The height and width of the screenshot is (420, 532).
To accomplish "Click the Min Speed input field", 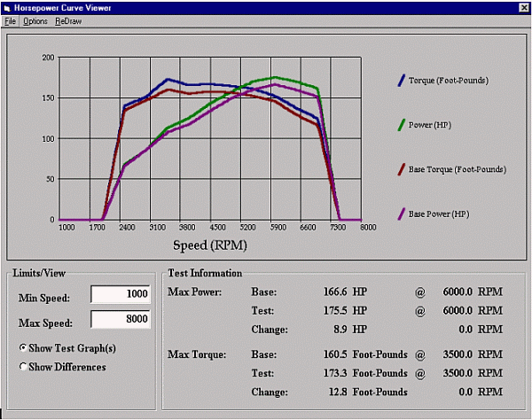I will click(121, 293).
